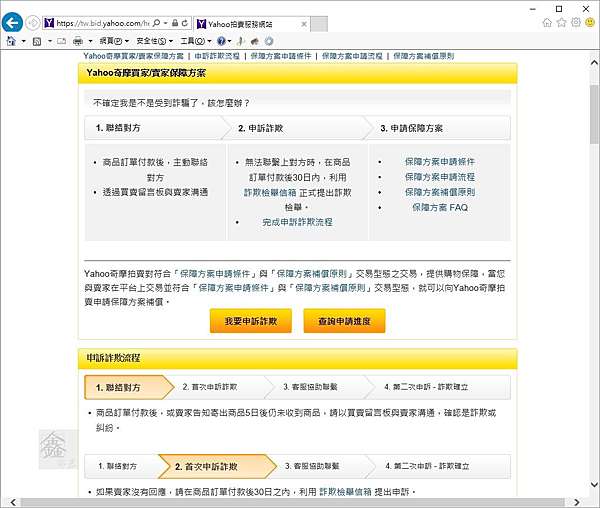Click the vertical scrollbar thumb
The width and height of the screenshot is (600, 508).
[x=594, y=114]
